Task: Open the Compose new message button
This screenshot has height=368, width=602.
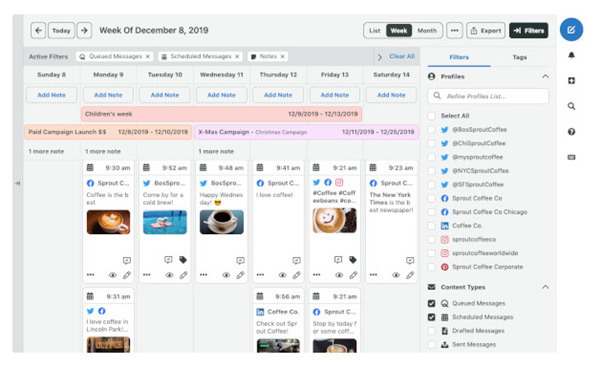Action: [x=571, y=30]
